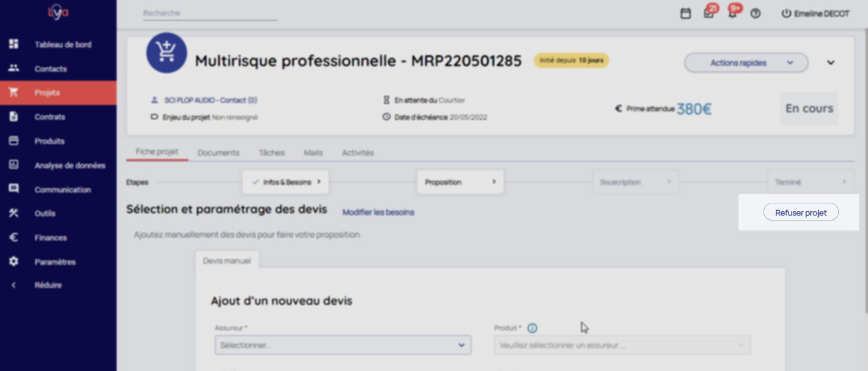Open the Actions rapides dropdown
This screenshot has width=868, height=371.
tap(746, 63)
